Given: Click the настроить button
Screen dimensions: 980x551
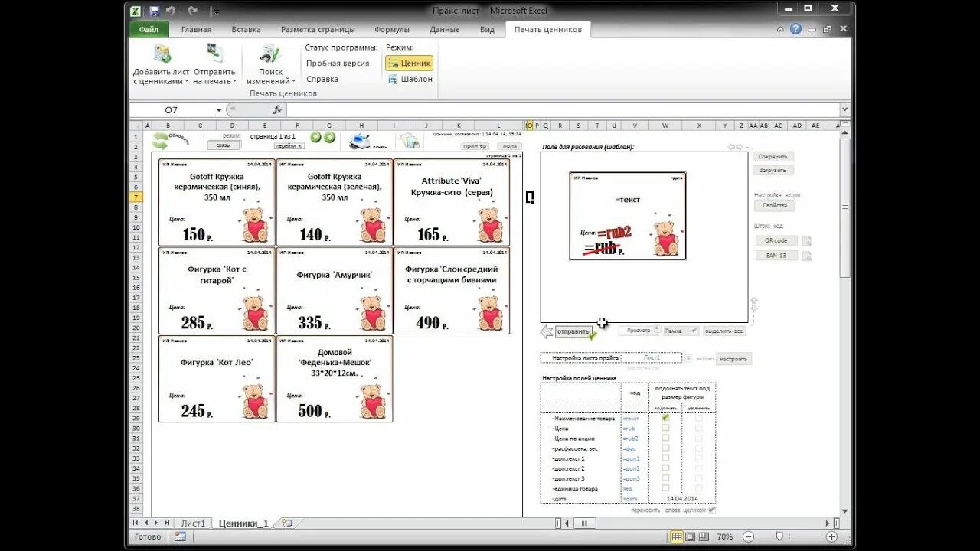Looking at the screenshot, I should pos(734,358).
